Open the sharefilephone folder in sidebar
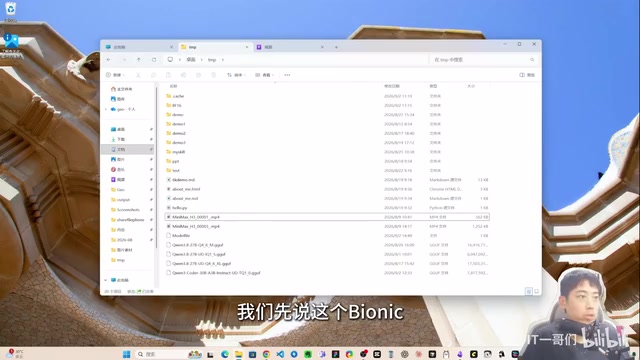Image resolution: width=640 pixels, height=360 pixels. (x=128, y=220)
